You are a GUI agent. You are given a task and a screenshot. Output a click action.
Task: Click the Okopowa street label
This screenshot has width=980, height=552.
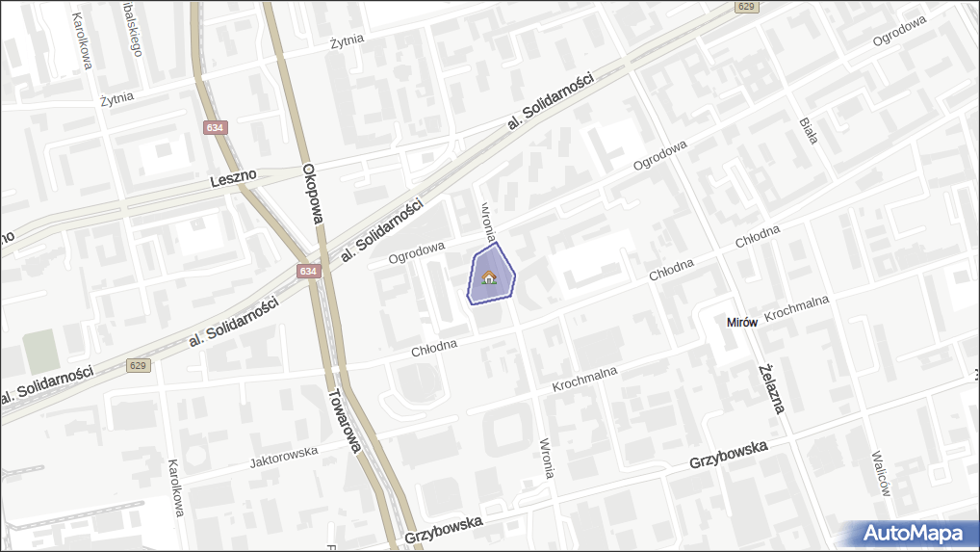click(x=313, y=194)
